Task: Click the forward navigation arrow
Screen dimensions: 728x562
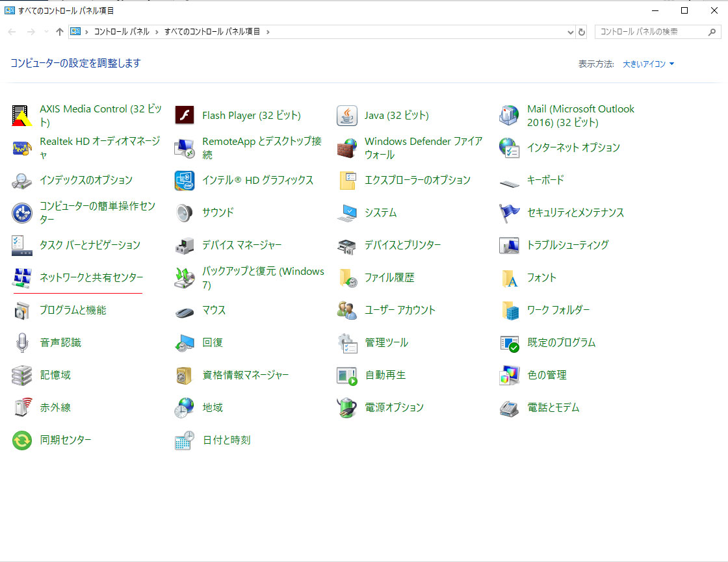Action: pos(31,32)
